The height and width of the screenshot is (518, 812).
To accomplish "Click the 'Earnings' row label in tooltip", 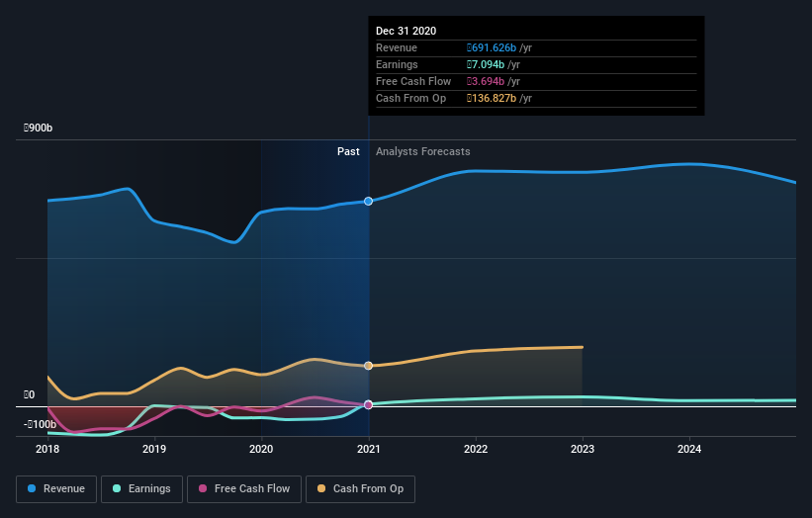I will pos(397,64).
